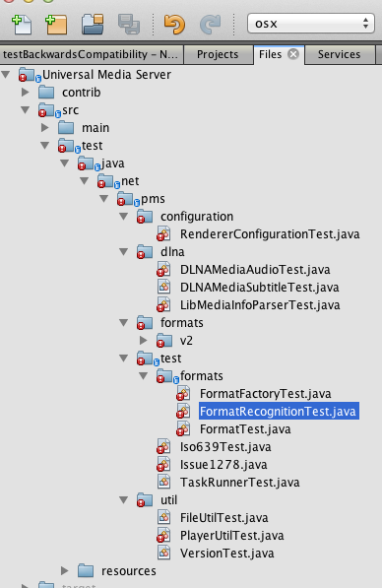Screen dimensions: 382x588
Task: Close the Files tab
Action: point(293,55)
